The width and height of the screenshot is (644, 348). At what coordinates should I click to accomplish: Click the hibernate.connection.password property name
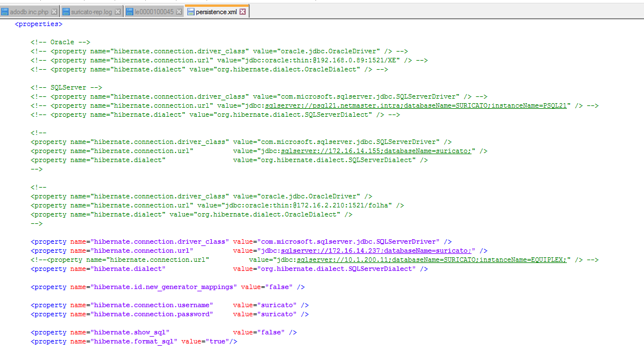[x=151, y=315]
